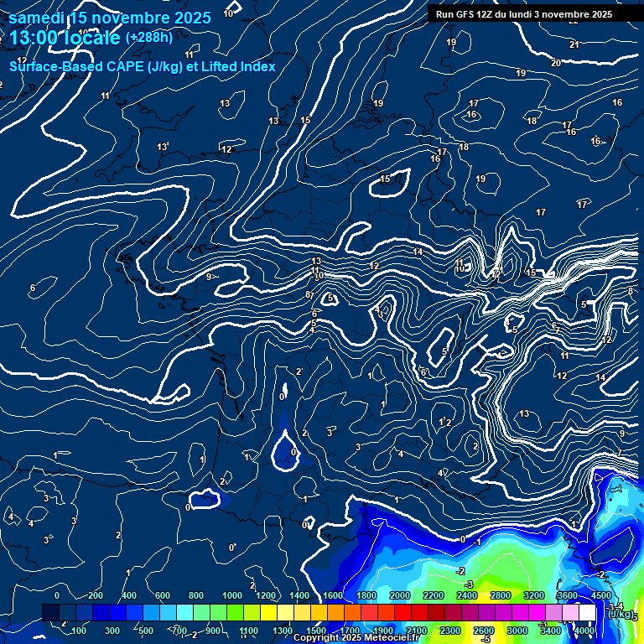
Task: Click the legend value '3000'
Action: 517,631
